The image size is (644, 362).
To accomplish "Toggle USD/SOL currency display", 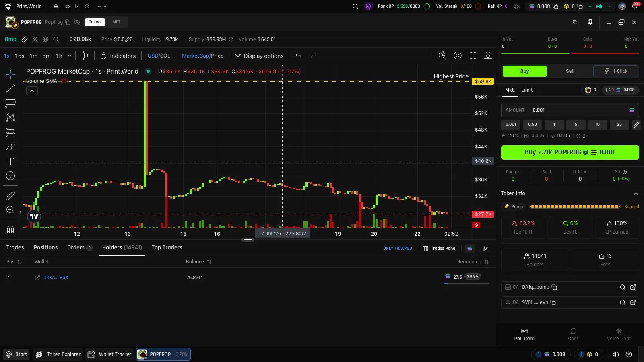I will click(x=159, y=56).
